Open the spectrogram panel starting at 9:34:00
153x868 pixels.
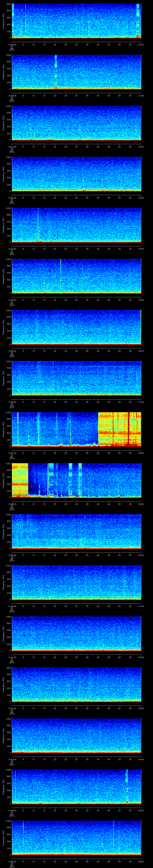point(76,276)
